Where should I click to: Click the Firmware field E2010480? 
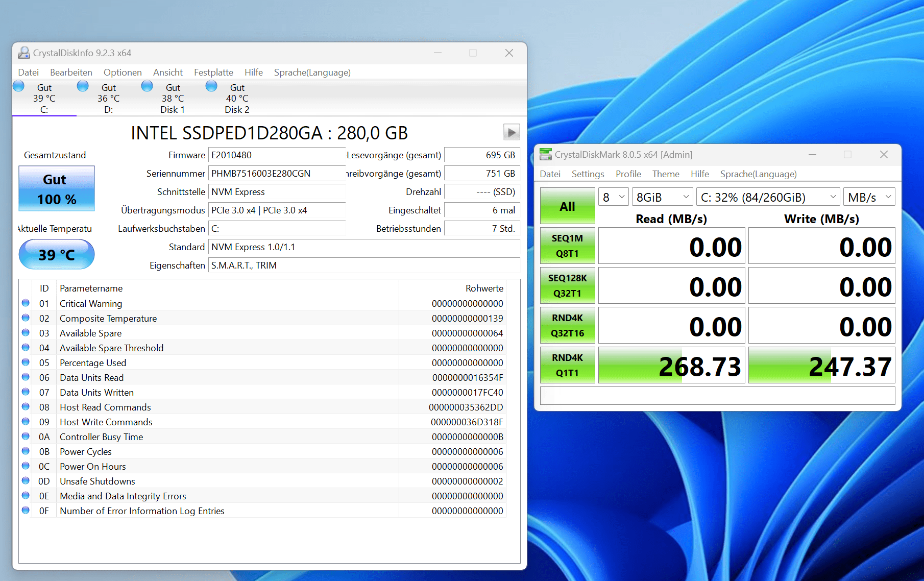[x=277, y=155]
